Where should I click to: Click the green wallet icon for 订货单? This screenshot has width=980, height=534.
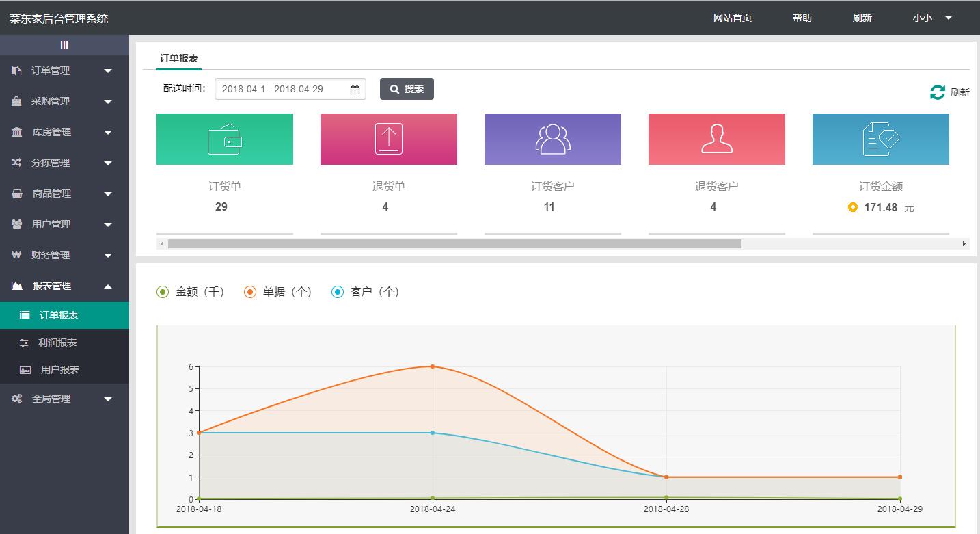pyautogui.click(x=224, y=139)
